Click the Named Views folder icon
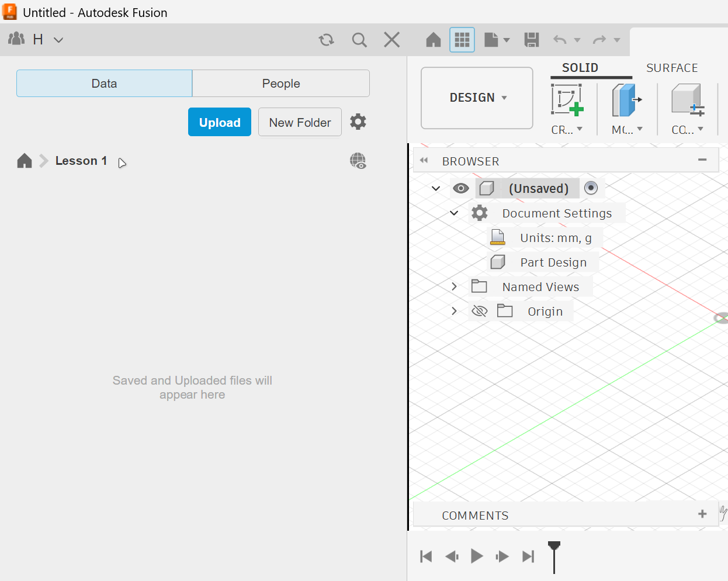 tap(479, 286)
